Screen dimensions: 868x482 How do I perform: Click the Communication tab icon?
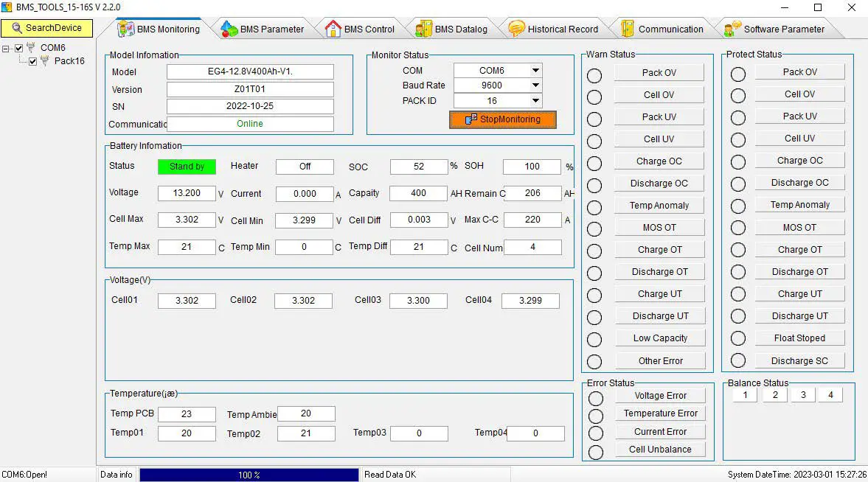[x=628, y=29]
